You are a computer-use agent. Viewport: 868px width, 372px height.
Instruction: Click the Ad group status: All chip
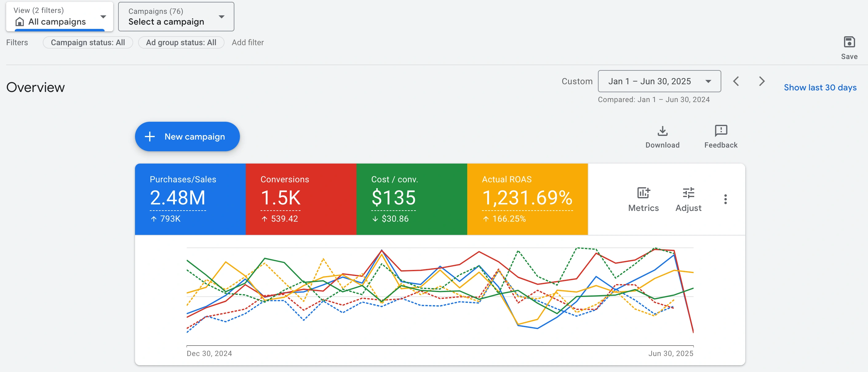coord(181,43)
